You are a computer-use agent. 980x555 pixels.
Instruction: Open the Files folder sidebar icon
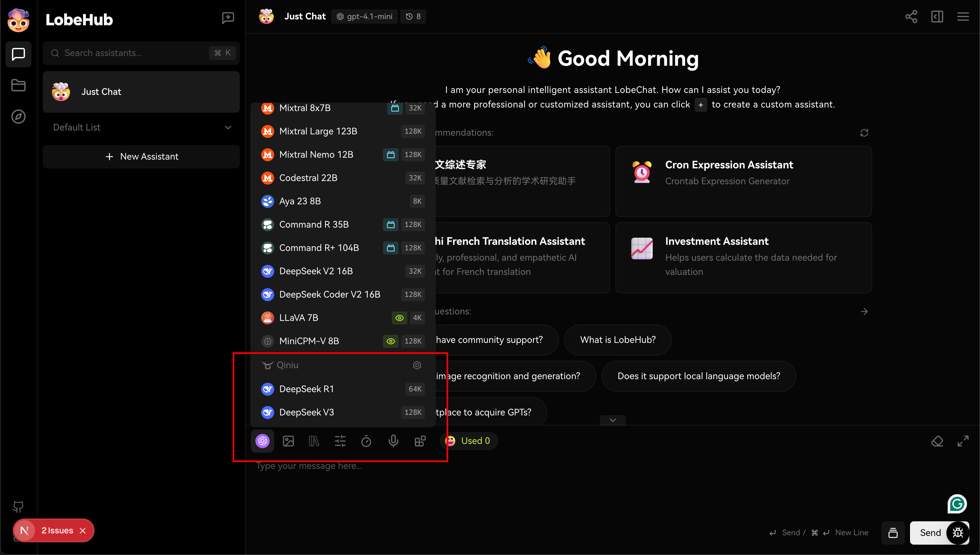point(18,85)
